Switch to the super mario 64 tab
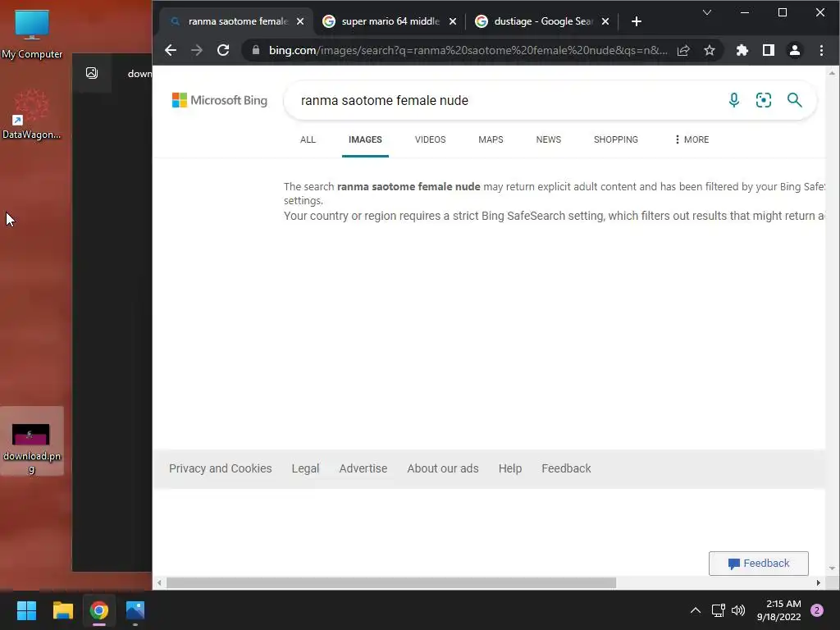Viewport: 840px width, 630px height. (390, 21)
